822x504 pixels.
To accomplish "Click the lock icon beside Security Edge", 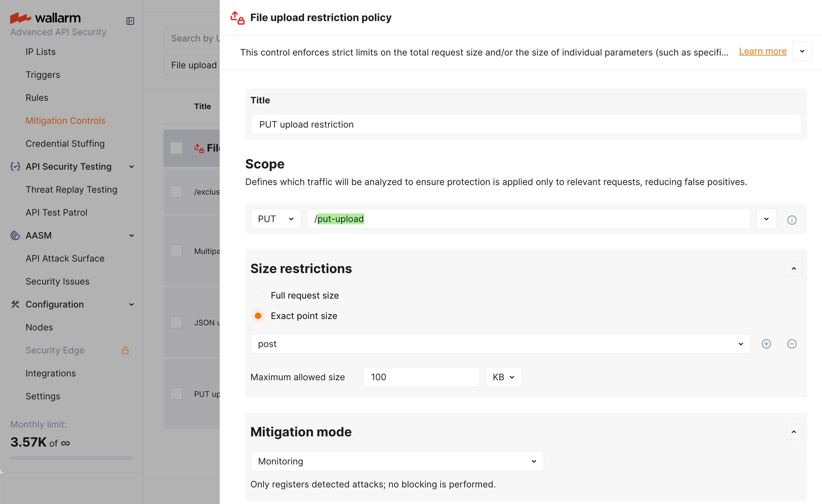I will 126,350.
